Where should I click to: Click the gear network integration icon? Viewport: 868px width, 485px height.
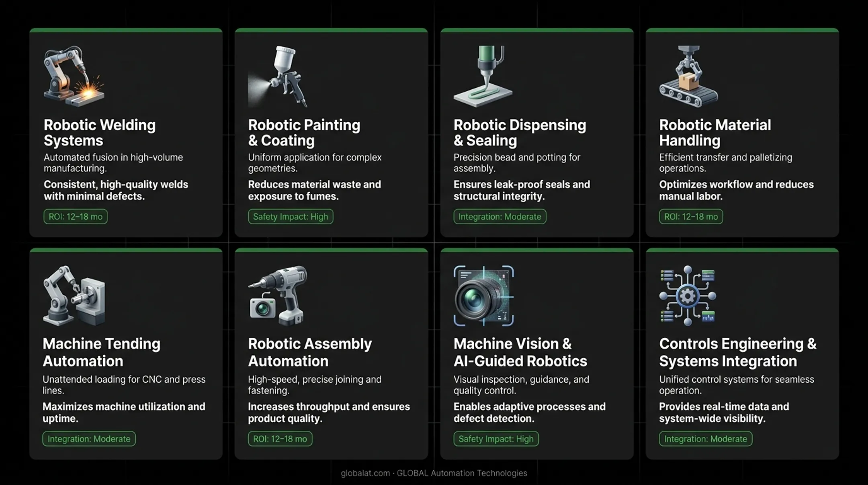pyautogui.click(x=688, y=296)
